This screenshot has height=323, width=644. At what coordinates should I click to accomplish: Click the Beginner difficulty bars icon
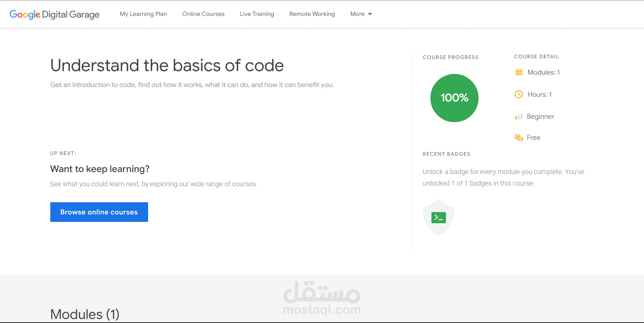click(519, 116)
